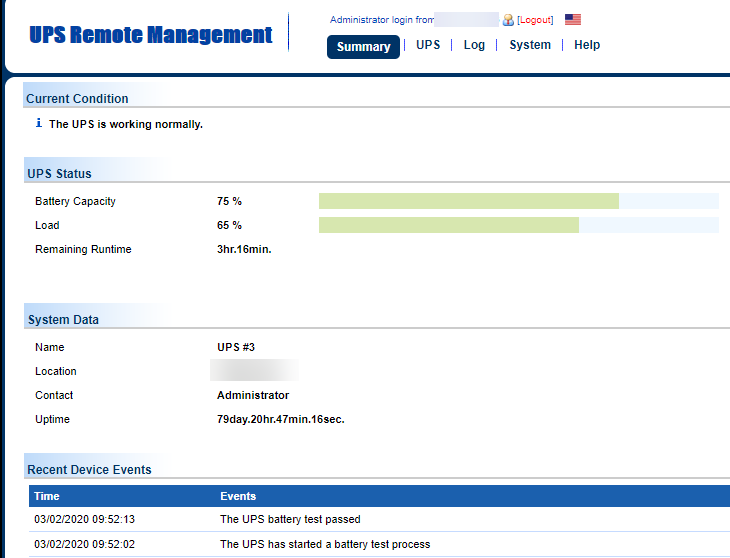Click the Recent Device Events header
Image resolution: width=730 pixels, height=558 pixels.
(x=89, y=469)
